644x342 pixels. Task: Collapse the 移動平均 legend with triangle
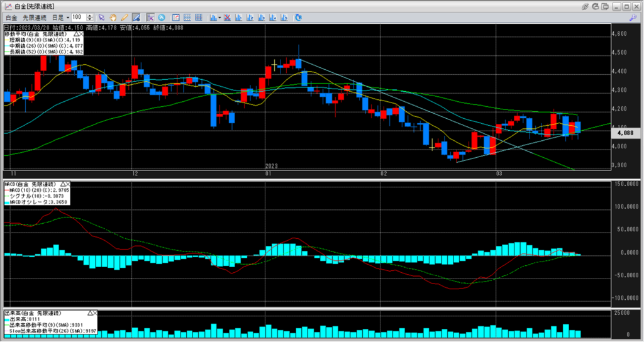click(77, 33)
